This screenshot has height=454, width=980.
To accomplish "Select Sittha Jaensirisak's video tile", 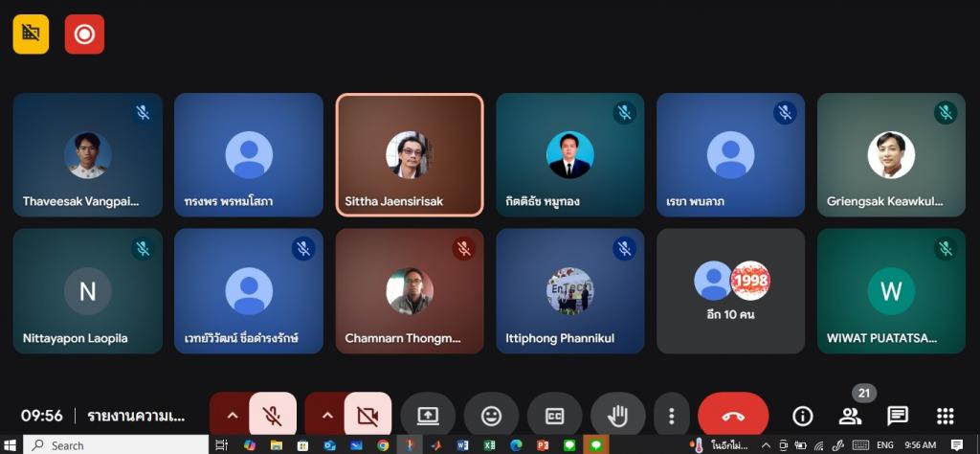I will point(410,155).
